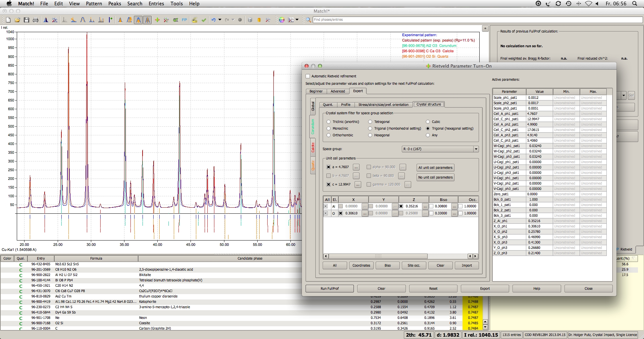
Task: Expand the undo history dropdown arrow
Action: point(220,20)
